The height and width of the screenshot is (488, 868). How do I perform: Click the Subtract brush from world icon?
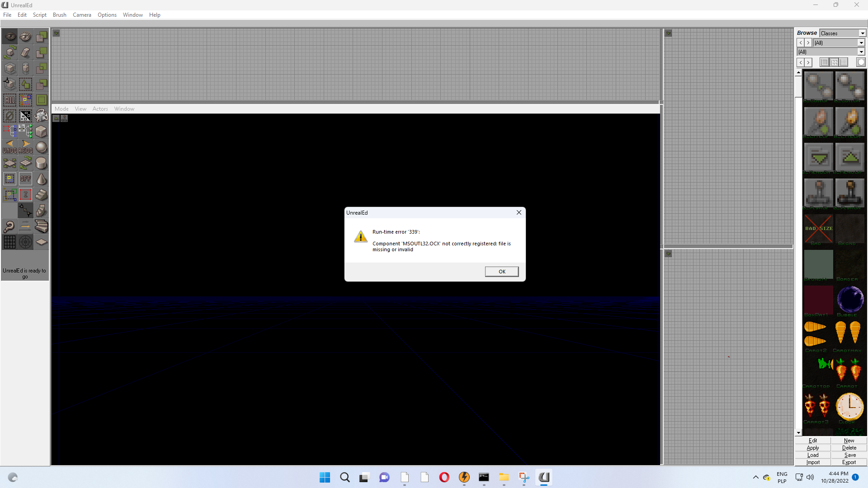coord(42,52)
